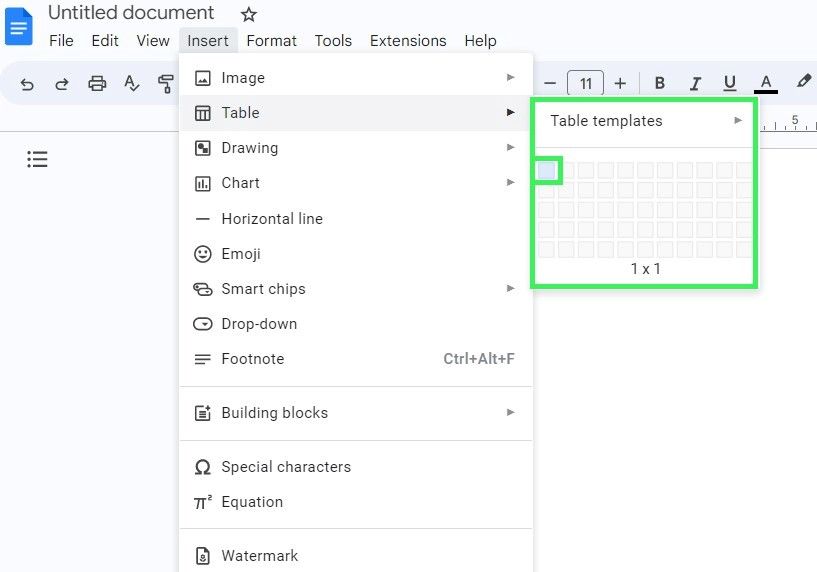
Task: Click the Redo arrow icon
Action: [x=62, y=84]
